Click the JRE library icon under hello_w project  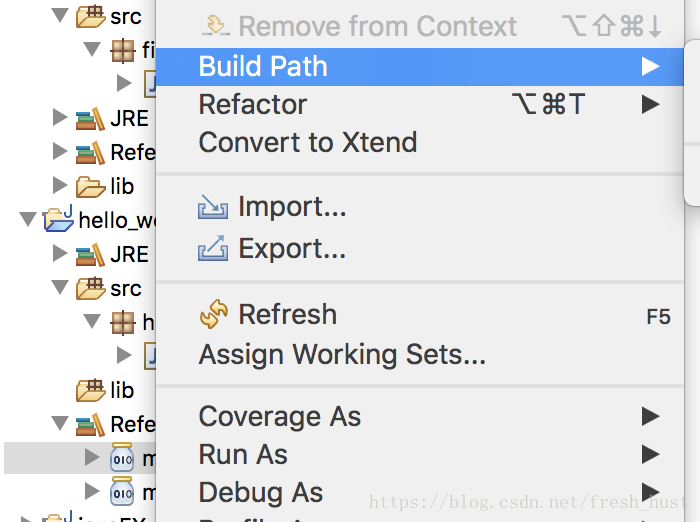(91, 255)
